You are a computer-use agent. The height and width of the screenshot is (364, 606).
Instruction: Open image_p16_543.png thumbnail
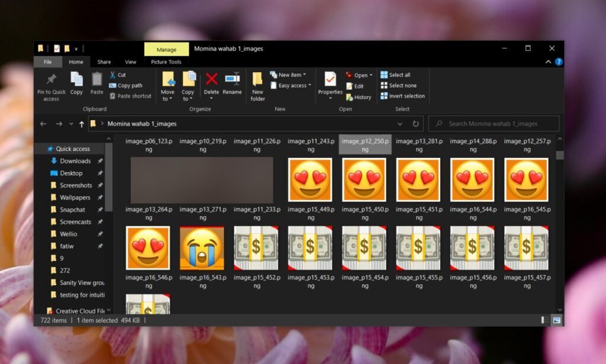(x=202, y=247)
